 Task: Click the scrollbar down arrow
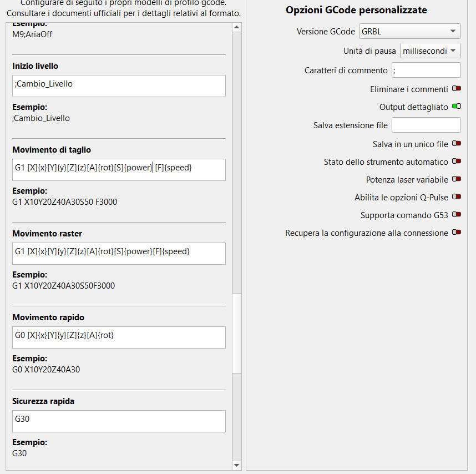[237, 465]
